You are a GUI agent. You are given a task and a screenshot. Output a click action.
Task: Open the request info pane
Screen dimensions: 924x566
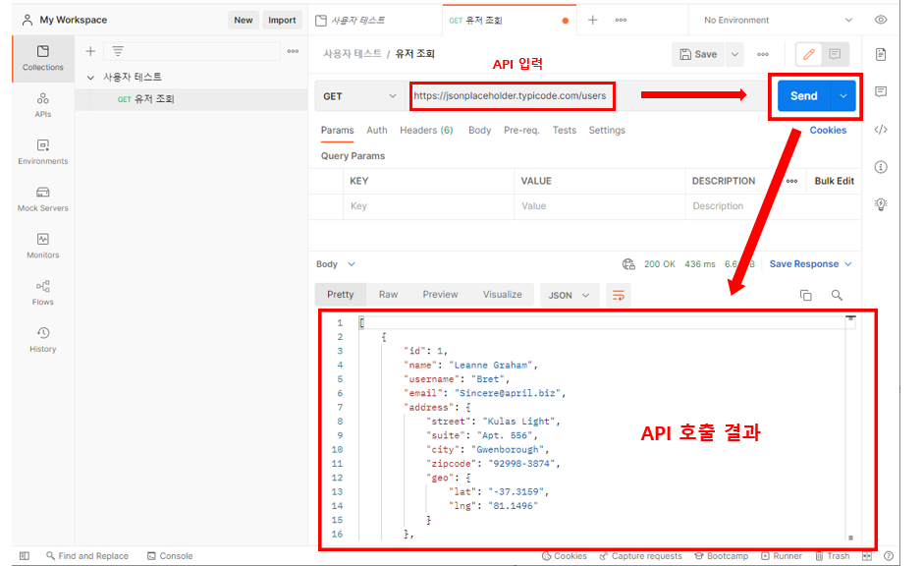pos(881,167)
